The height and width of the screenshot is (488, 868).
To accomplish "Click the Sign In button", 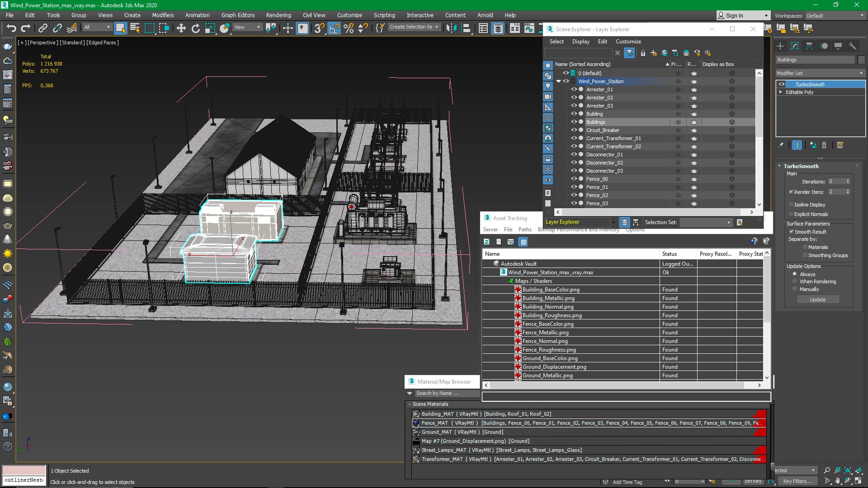I will point(734,16).
